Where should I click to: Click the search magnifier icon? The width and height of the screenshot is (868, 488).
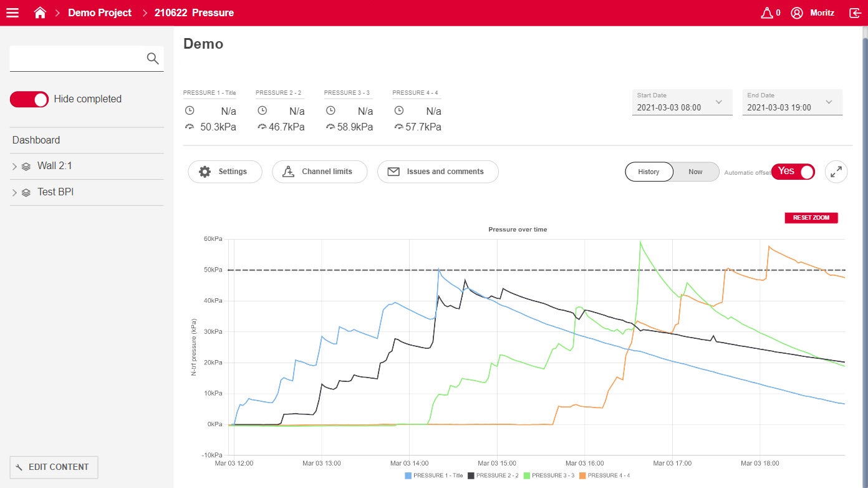152,59
